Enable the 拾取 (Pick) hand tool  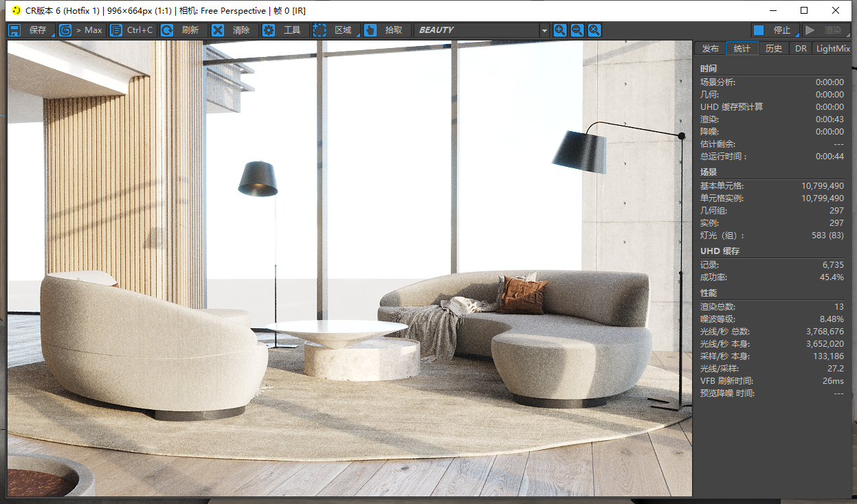click(x=386, y=30)
